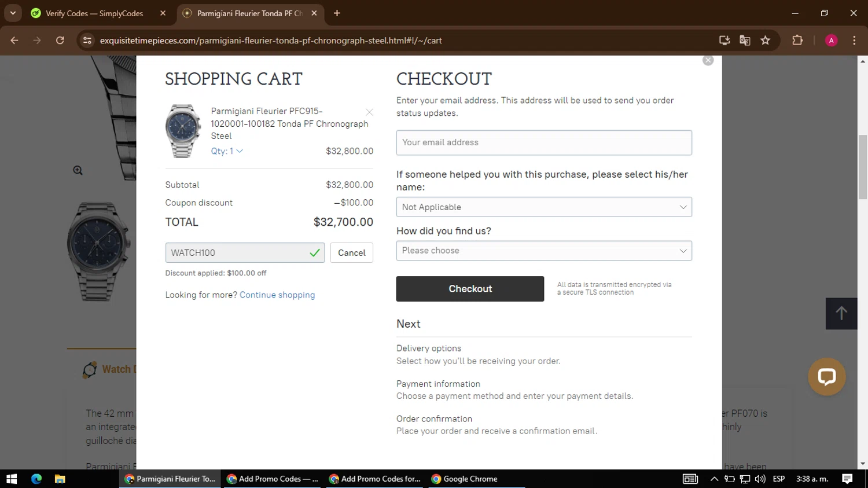Open the Chrome three-dot menu
The image size is (868, 488).
854,41
